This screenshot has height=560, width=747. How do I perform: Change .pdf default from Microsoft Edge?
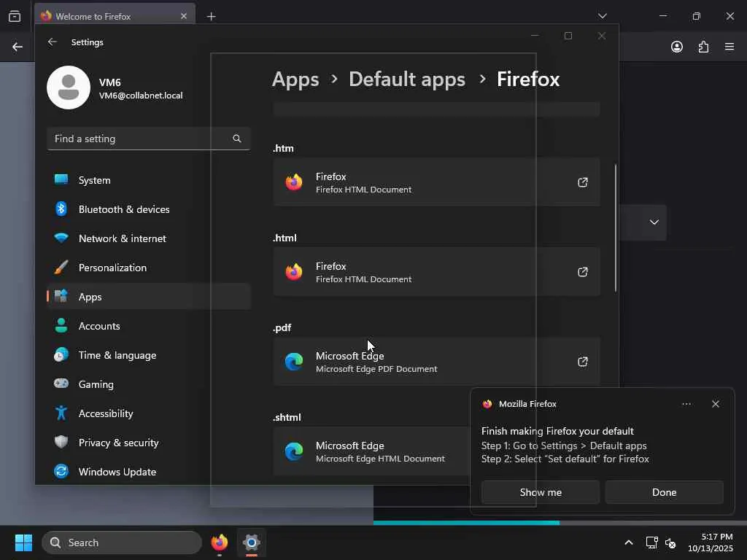[436, 362]
